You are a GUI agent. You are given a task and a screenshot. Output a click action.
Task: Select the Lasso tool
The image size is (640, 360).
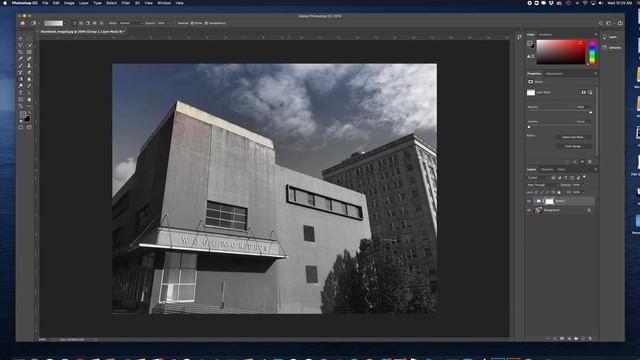[20, 45]
